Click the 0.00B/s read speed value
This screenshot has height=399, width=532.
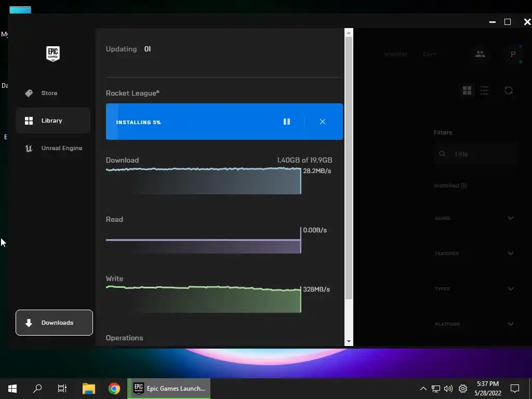[315, 230]
